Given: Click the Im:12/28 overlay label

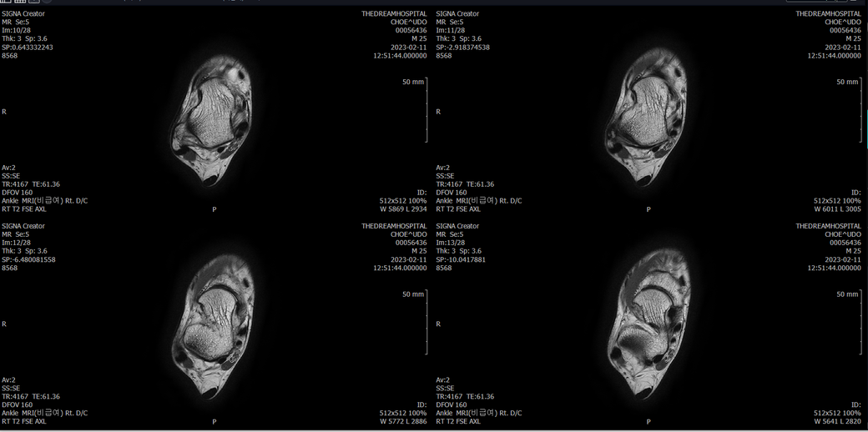Looking at the screenshot, I should (18, 243).
